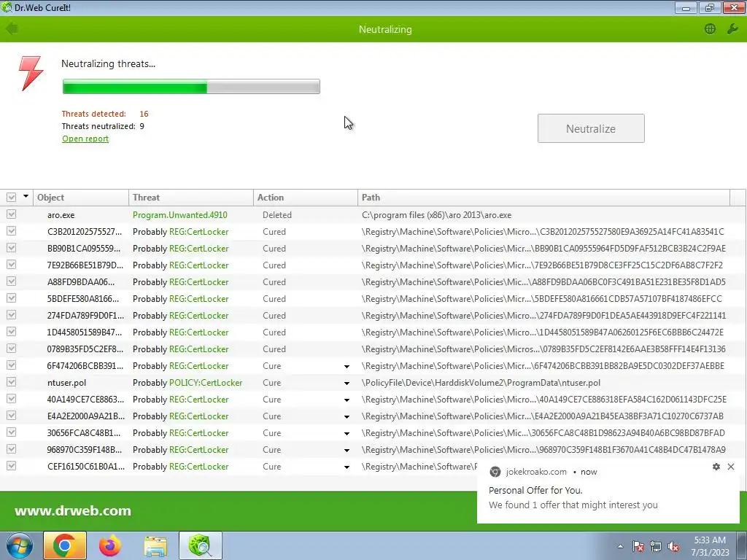Click the muted volume tray icon
Screen dimensions: 747x560
673,546
